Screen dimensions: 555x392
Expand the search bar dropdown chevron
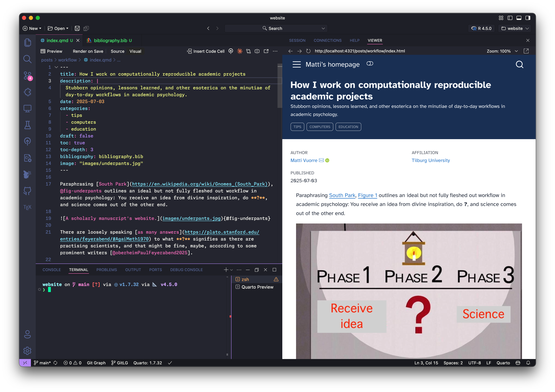pyautogui.click(x=323, y=28)
